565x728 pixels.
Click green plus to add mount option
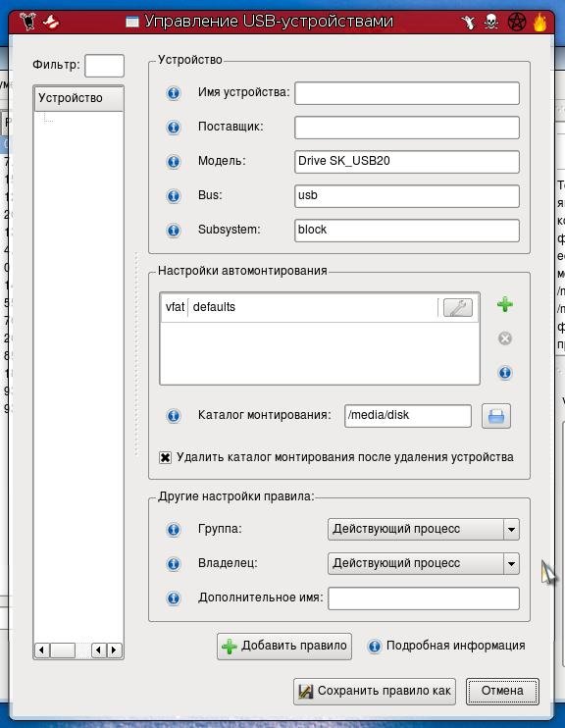[504, 304]
